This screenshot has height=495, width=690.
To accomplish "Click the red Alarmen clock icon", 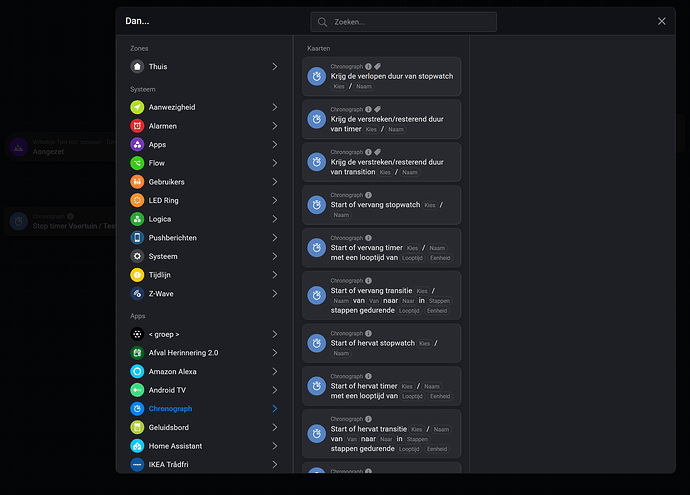I will coord(137,126).
